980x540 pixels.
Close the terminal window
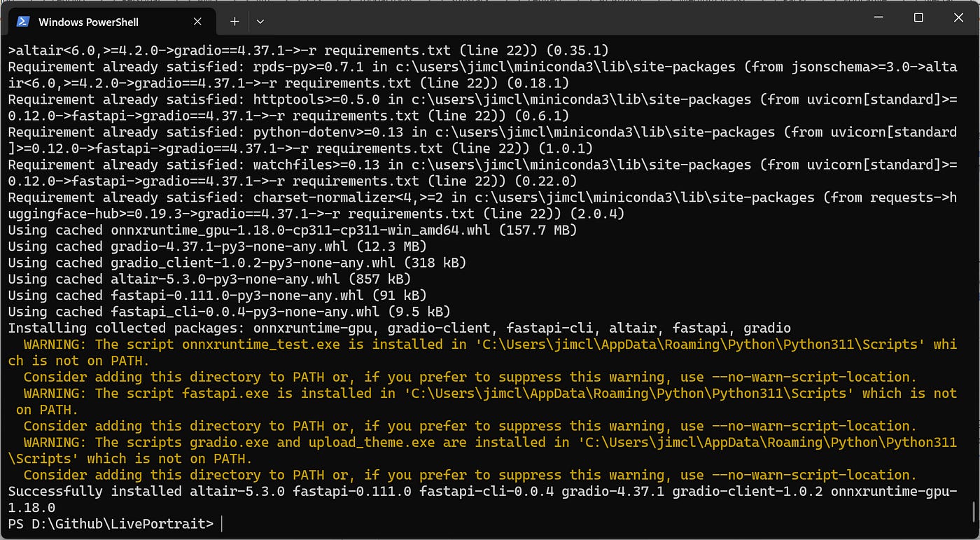pyautogui.click(x=958, y=18)
